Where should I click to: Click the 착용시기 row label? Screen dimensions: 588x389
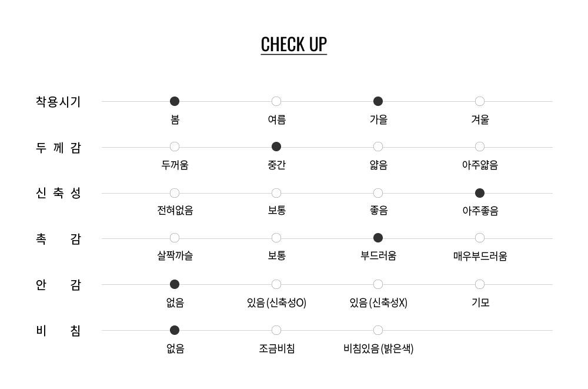pyautogui.click(x=58, y=102)
